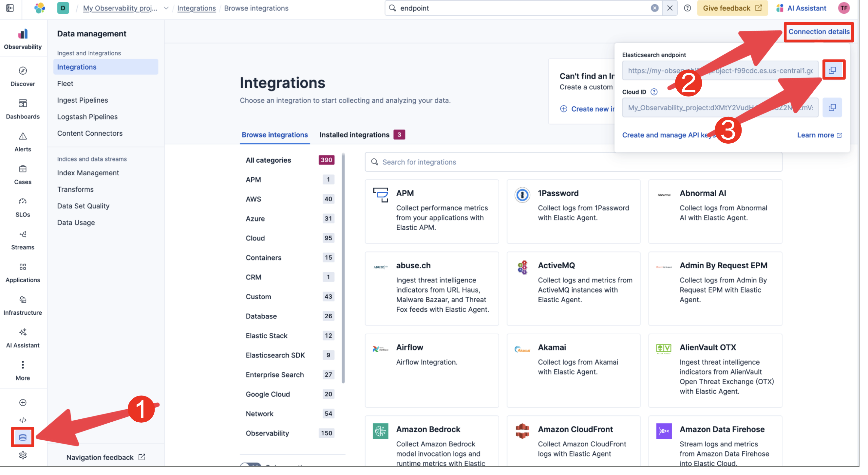This screenshot has width=868, height=475.
Task: Open SLOs gauge icon
Action: [x=23, y=207]
